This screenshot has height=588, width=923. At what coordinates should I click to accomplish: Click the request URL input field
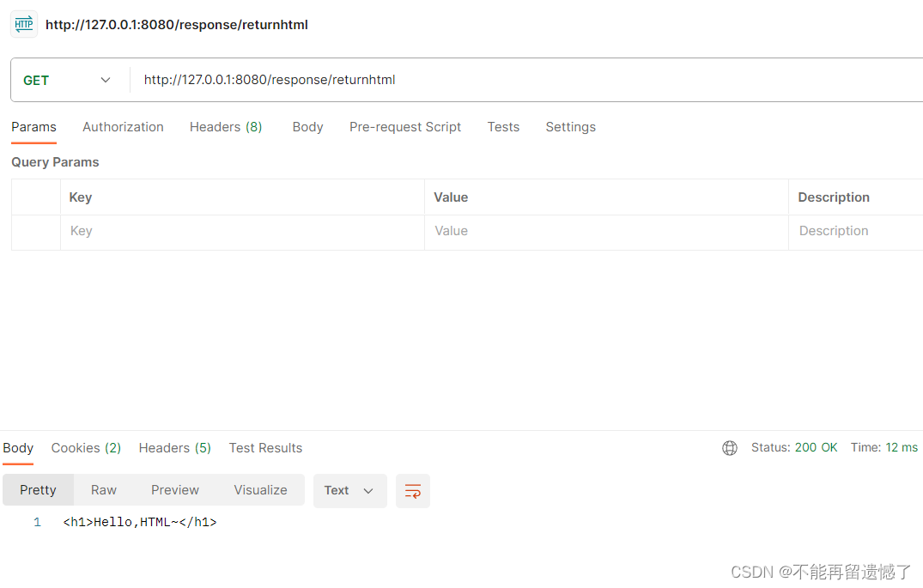coord(526,80)
